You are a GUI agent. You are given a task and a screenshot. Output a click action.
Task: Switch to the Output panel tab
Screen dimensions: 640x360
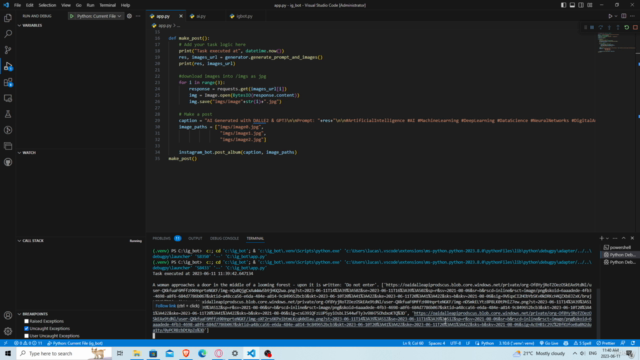click(x=195, y=238)
